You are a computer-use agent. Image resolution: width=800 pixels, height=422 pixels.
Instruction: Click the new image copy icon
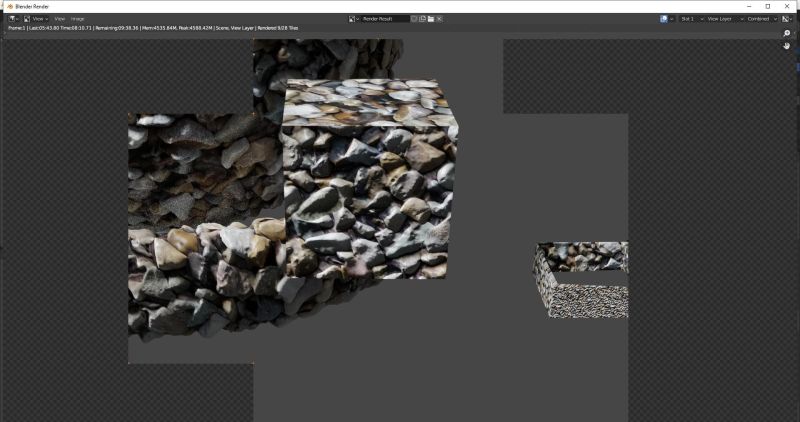click(422, 19)
